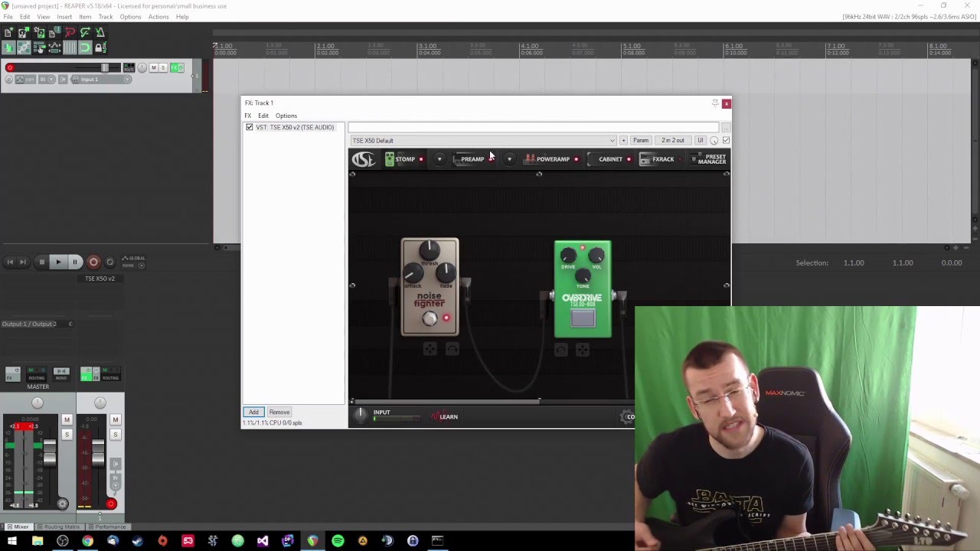Open the PRESET MANAGER
Image resolution: width=980 pixels, height=551 pixels.
coord(710,159)
